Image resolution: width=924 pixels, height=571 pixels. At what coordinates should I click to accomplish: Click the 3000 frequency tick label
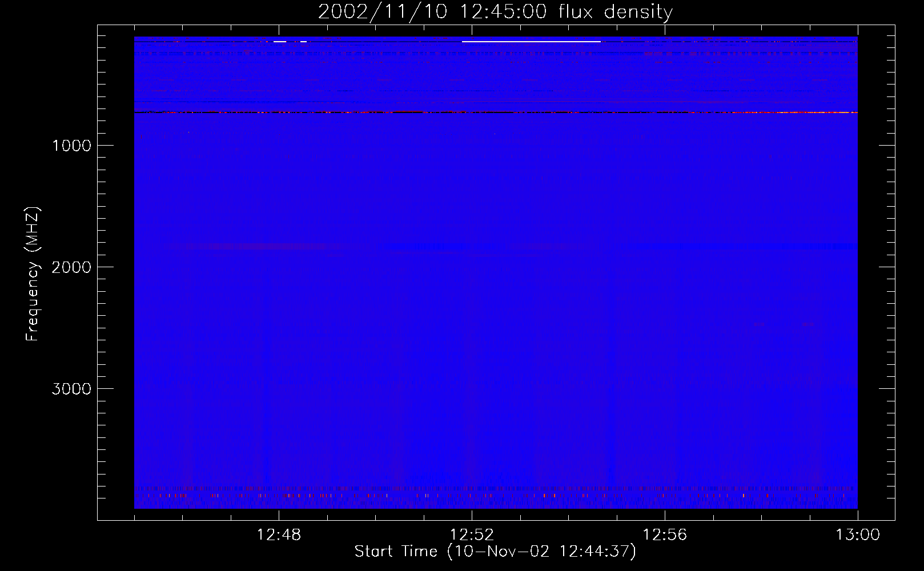coord(71,389)
